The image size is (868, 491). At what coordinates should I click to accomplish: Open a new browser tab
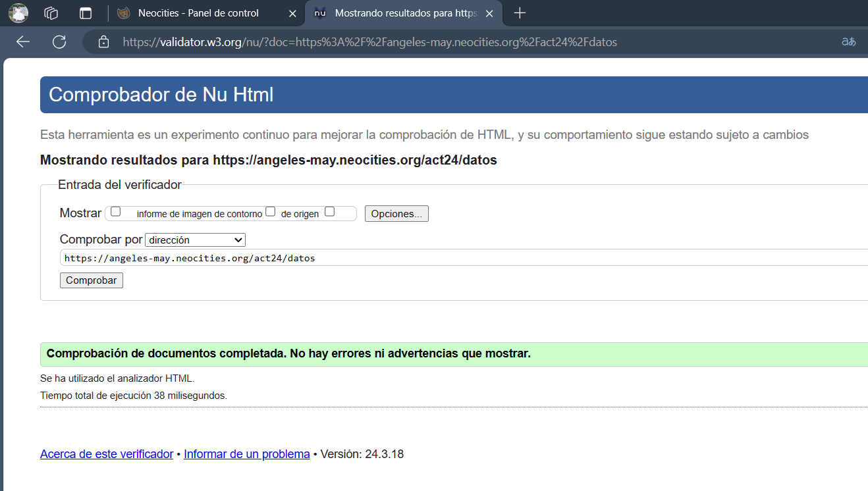[520, 13]
